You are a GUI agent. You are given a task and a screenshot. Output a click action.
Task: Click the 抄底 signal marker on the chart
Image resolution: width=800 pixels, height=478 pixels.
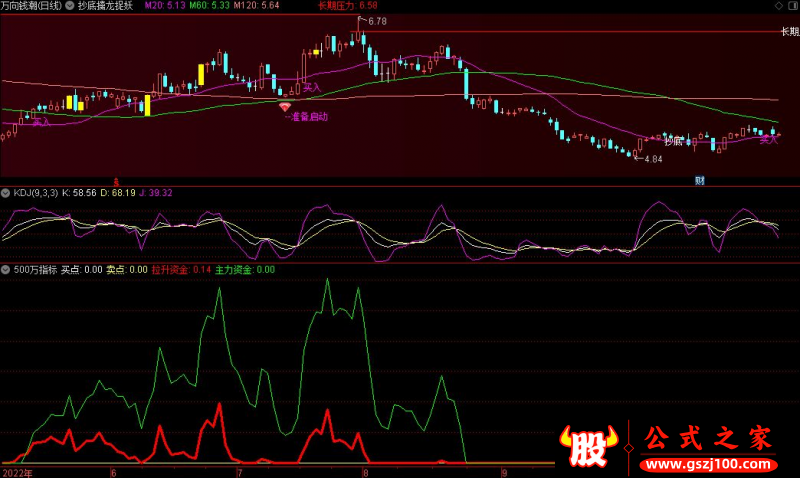click(672, 142)
